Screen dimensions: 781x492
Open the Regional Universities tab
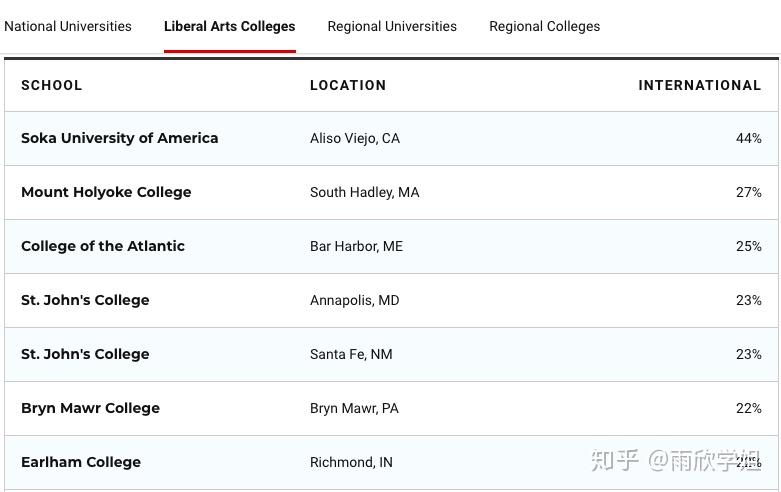392,26
